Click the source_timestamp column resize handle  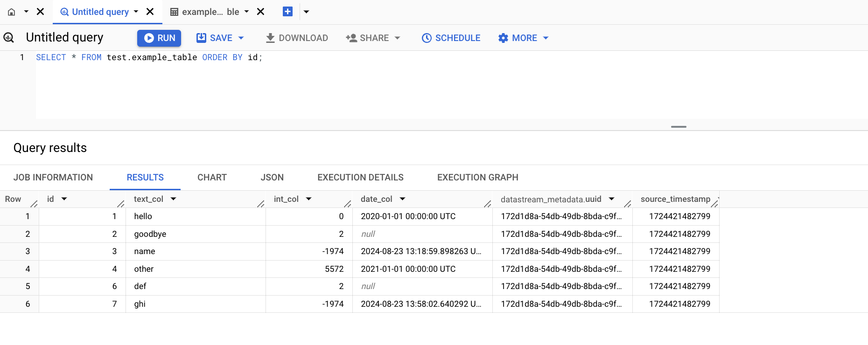[714, 204]
